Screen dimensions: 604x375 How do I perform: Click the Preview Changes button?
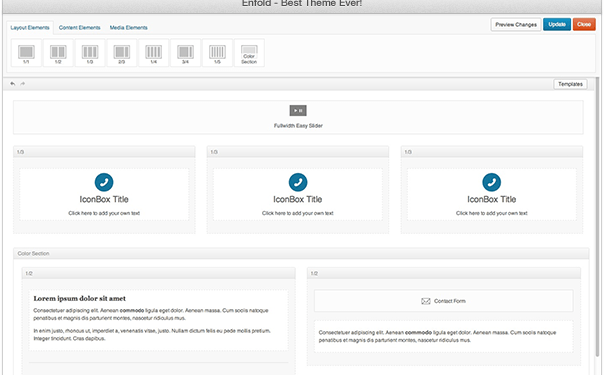coord(516,24)
